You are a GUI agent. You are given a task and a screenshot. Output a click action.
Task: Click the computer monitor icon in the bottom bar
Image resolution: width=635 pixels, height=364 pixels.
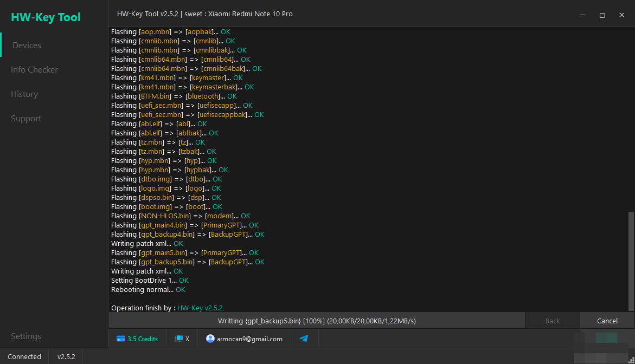178,339
